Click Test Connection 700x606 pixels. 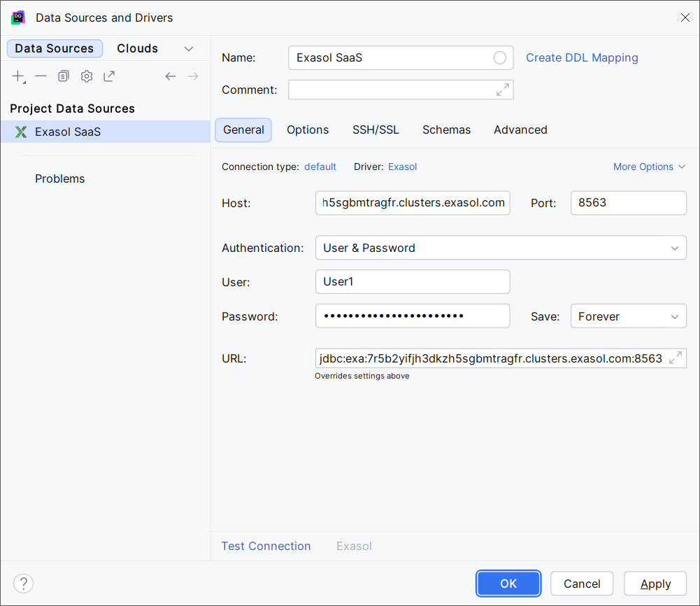coord(266,546)
